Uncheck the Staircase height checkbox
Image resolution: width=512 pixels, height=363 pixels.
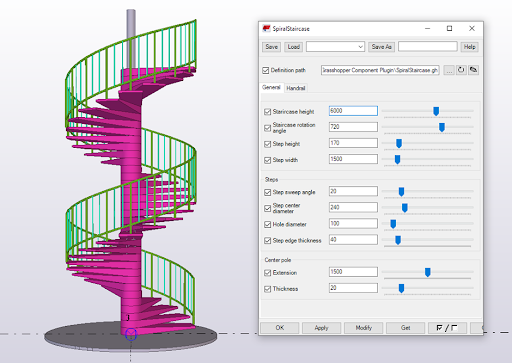point(267,112)
